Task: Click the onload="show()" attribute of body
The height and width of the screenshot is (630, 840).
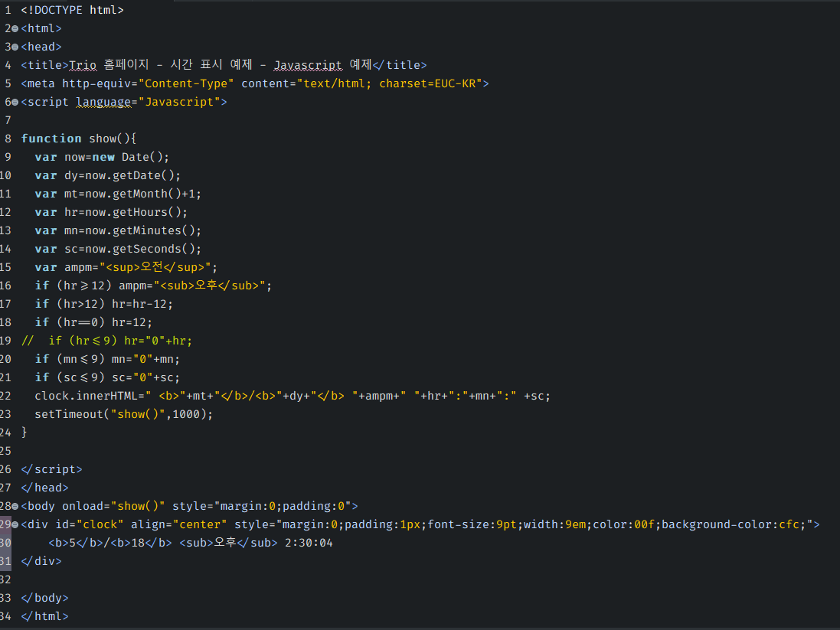Action: [x=113, y=506]
